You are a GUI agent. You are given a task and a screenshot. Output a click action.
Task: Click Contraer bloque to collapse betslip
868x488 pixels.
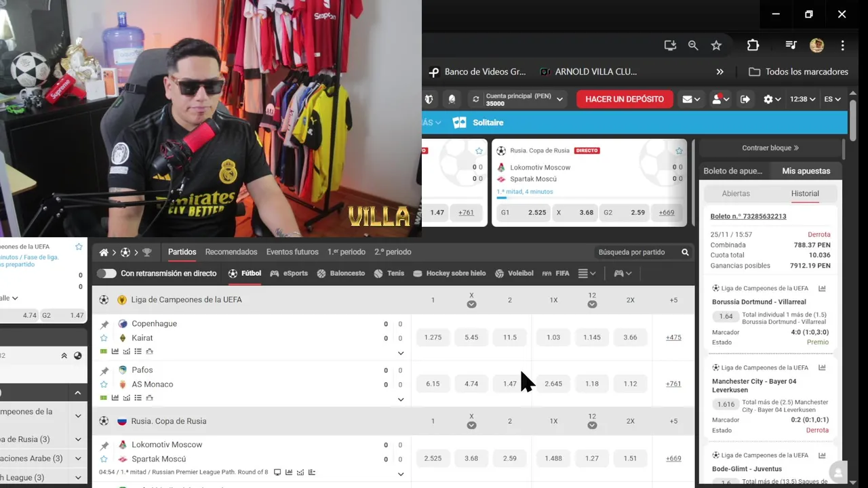tap(770, 148)
